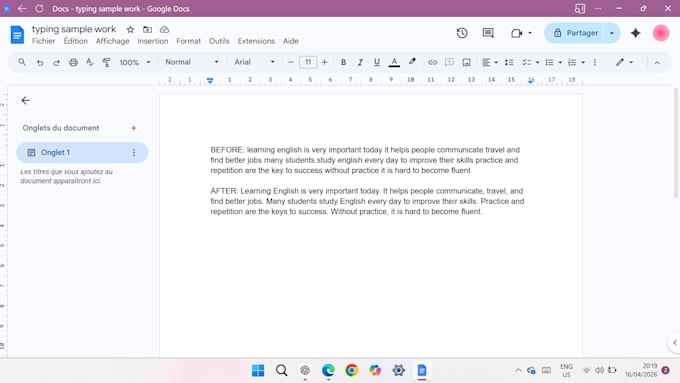This screenshot has width=680, height=383.
Task: Open Microsoft Edge from taskbar
Action: pos(328,370)
